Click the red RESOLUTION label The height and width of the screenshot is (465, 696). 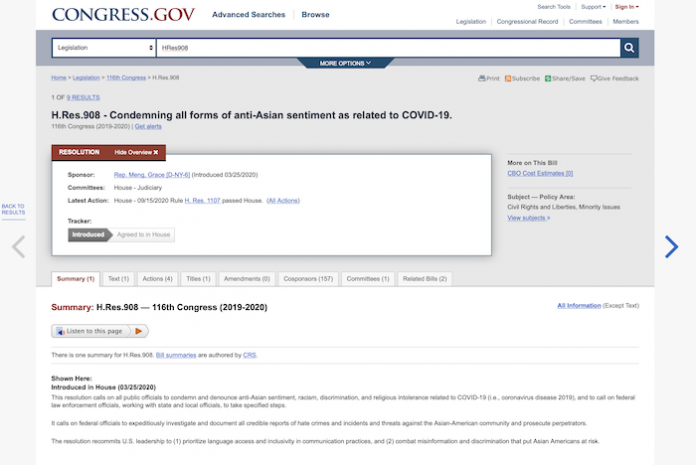[79, 152]
